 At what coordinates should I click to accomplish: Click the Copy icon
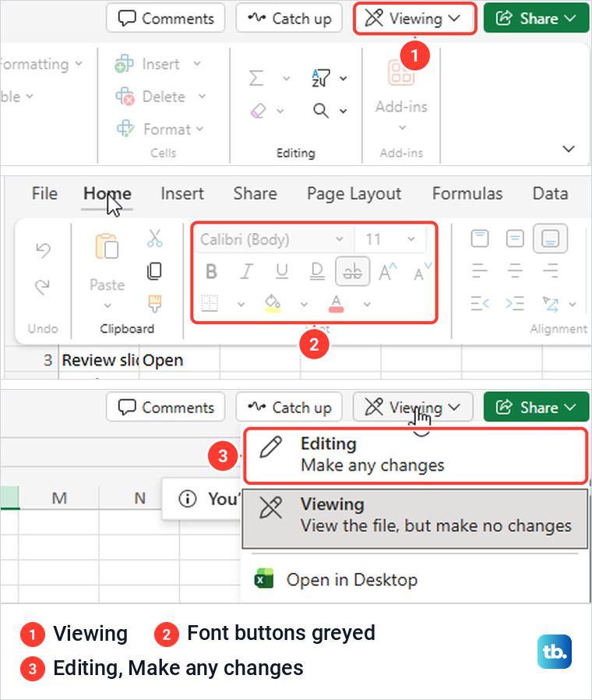(x=154, y=270)
